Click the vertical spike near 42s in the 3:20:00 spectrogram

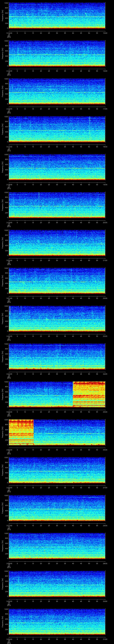click(77, 234)
